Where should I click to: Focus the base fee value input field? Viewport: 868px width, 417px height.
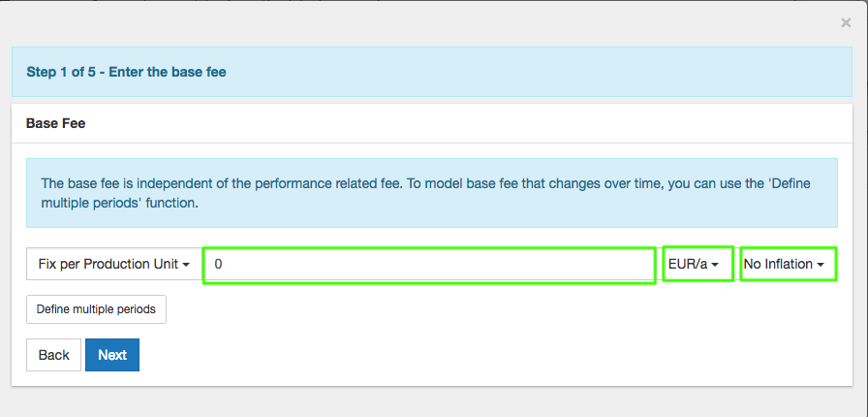click(x=429, y=264)
